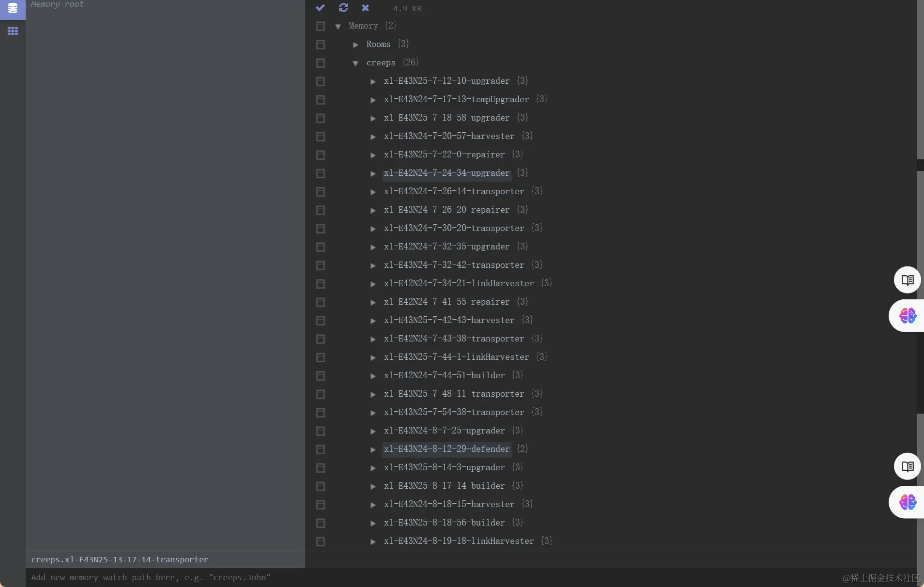This screenshot has height=587, width=924.
Task: Expand xl-E43N25-8-17-14-builder entry
Action: click(x=373, y=486)
